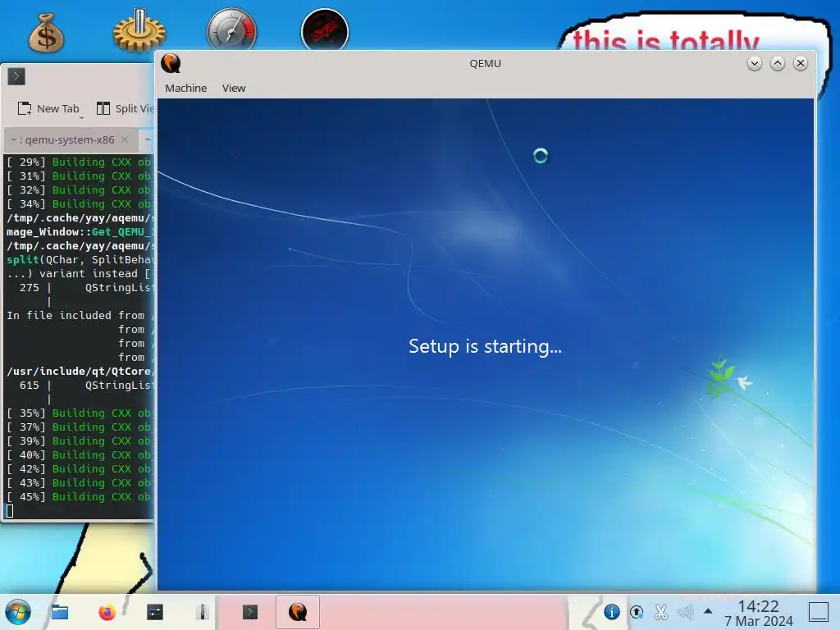Minimize the QEMU window
The height and width of the screenshot is (630, 840).
(x=755, y=63)
